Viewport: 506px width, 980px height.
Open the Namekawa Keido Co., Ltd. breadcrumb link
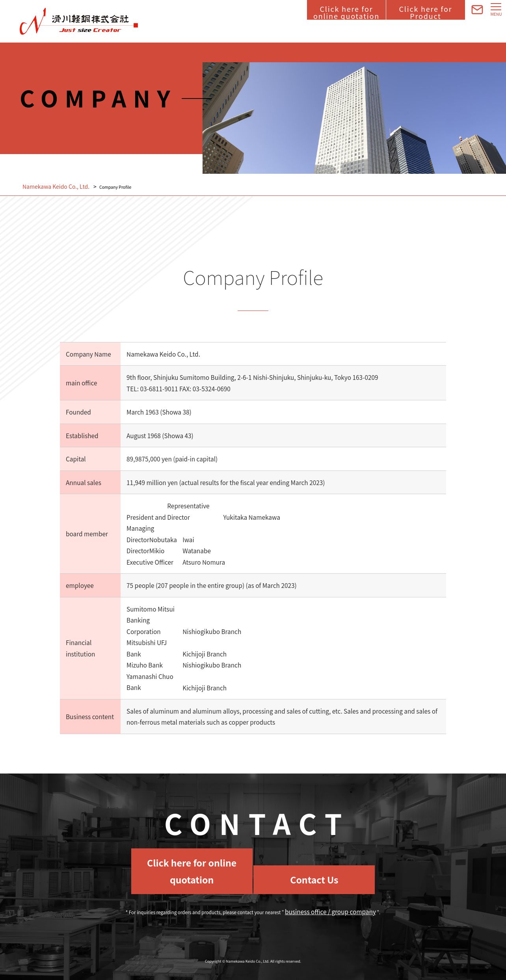(56, 187)
